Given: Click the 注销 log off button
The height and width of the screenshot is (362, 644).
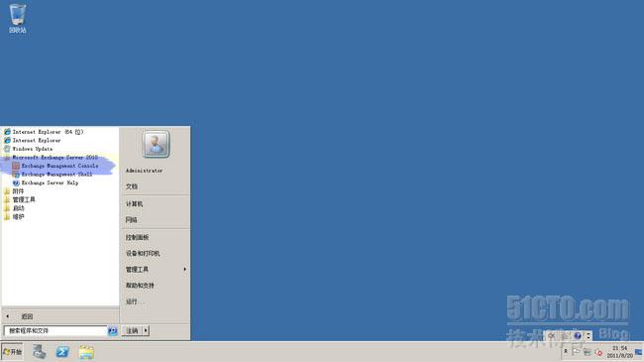Looking at the screenshot, I should [132, 330].
